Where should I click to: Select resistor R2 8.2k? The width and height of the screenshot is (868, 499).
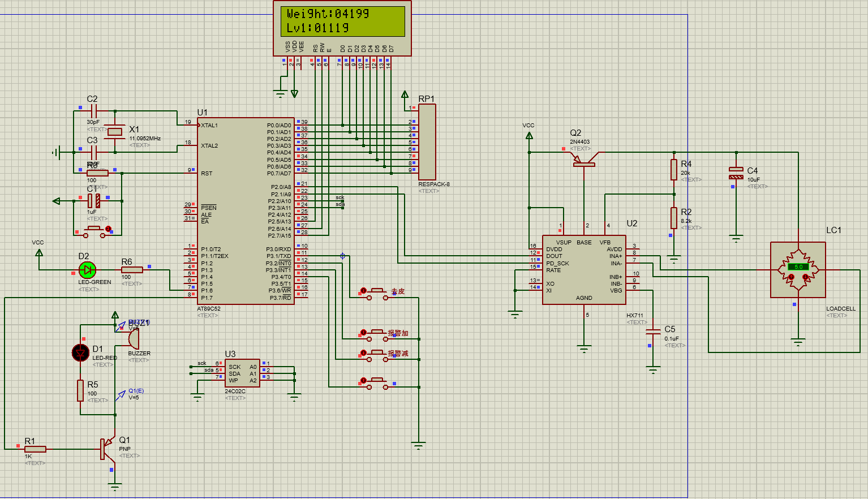[674, 218]
